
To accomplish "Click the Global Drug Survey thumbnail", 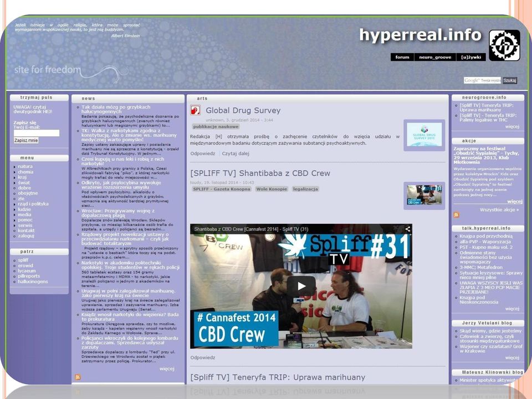I will click(424, 135).
